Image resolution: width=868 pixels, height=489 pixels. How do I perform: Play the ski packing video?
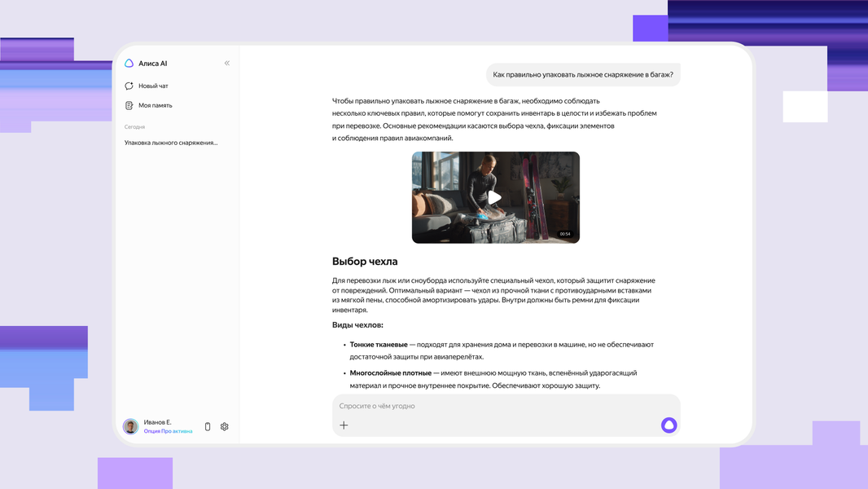495,198
